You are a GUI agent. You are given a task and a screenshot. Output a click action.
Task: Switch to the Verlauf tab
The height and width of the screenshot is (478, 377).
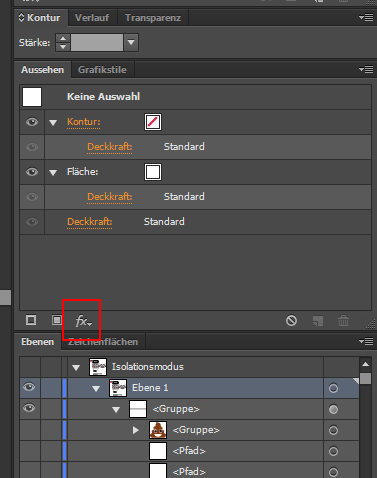(x=92, y=18)
